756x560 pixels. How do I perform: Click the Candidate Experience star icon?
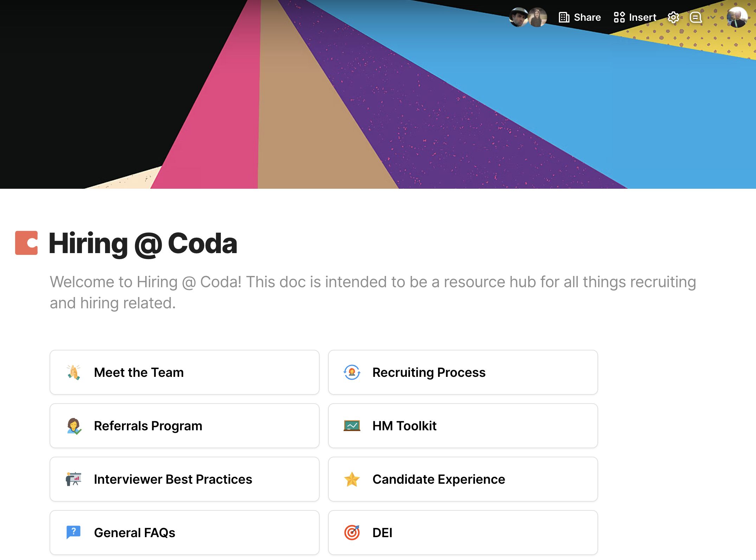pyautogui.click(x=352, y=479)
